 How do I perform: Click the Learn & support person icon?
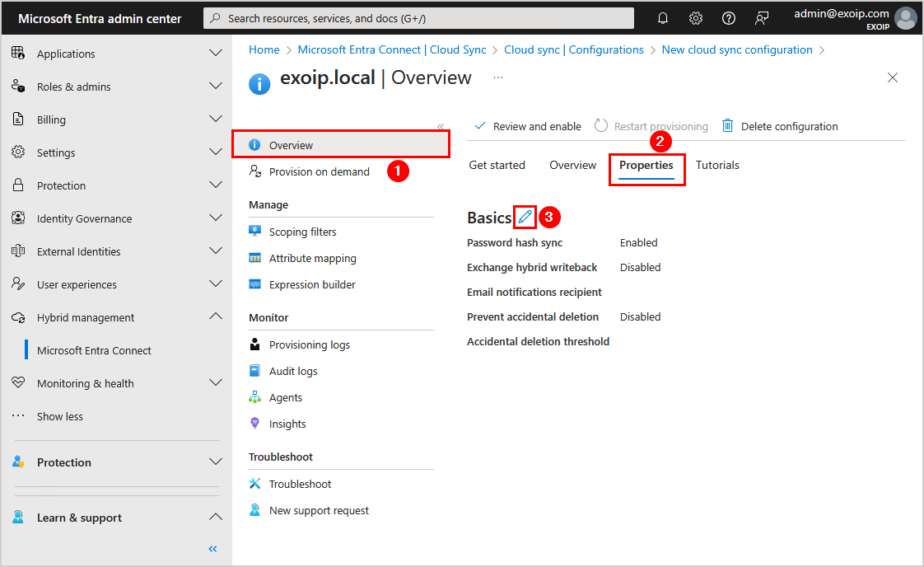tap(18, 518)
